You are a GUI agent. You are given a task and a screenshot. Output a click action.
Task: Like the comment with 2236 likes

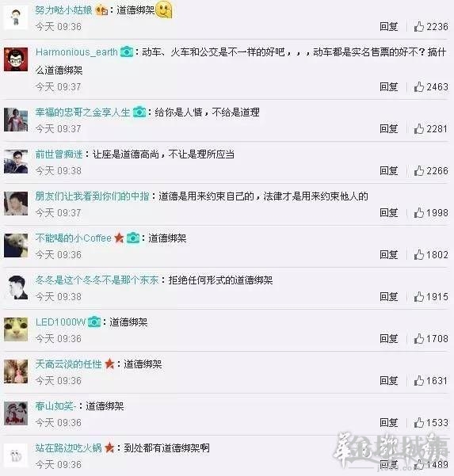[x=419, y=27]
